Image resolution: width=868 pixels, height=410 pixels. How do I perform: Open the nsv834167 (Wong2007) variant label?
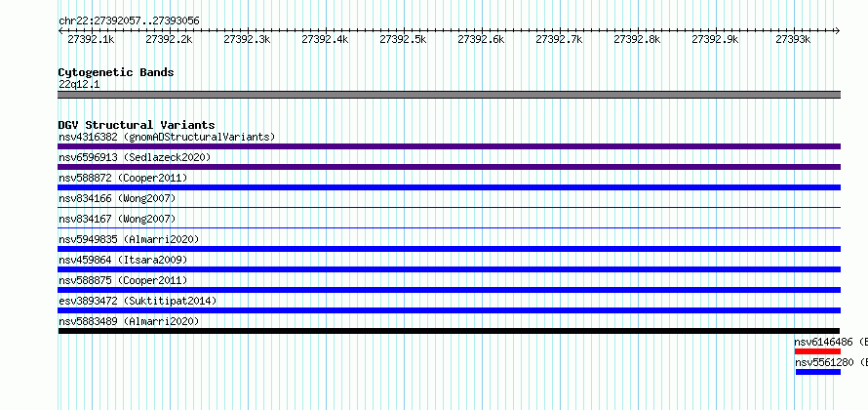117,219
